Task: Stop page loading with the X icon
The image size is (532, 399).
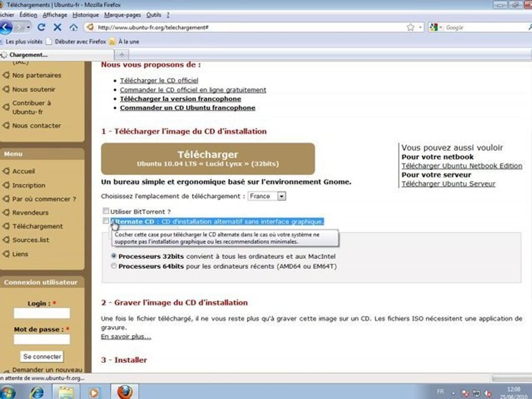Action: click(57, 27)
